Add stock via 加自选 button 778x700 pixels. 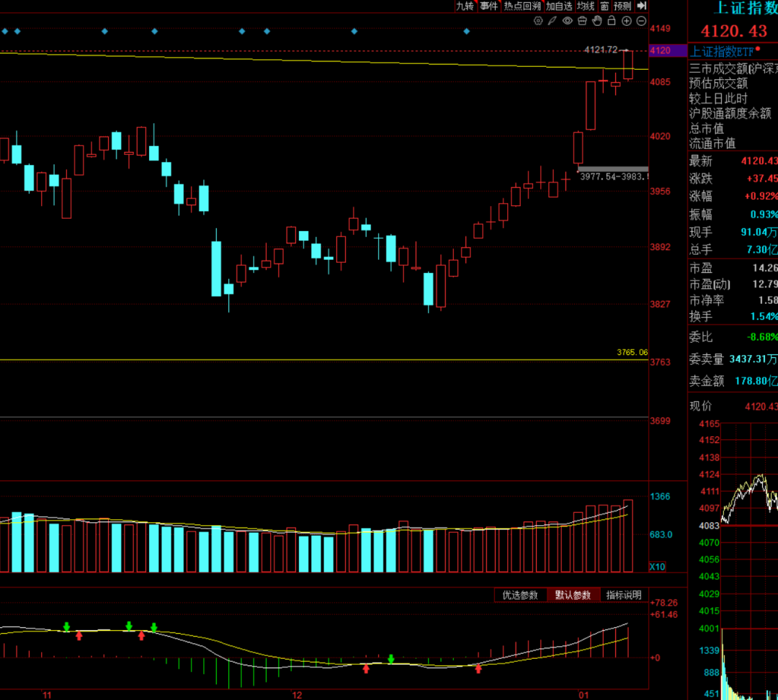559,6
